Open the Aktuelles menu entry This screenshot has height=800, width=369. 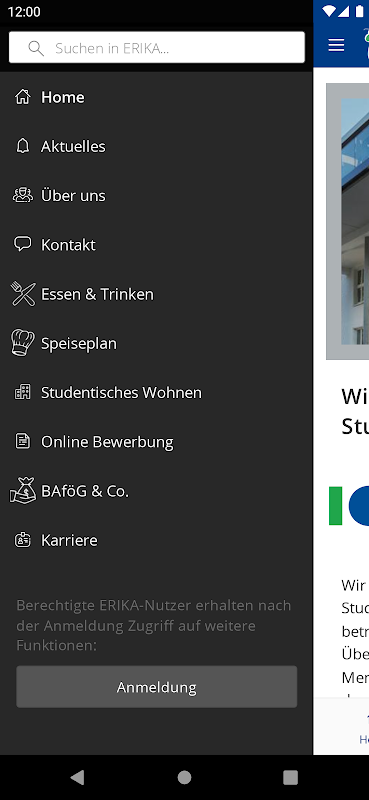156,146
